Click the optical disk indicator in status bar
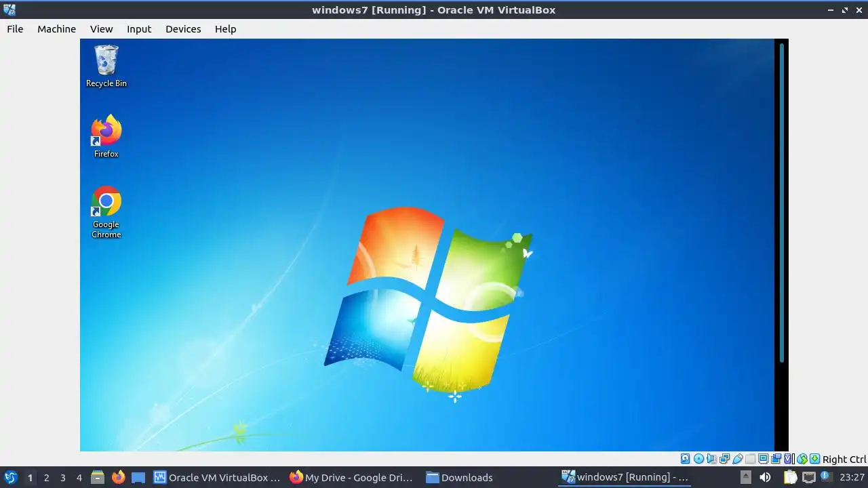 [698, 459]
